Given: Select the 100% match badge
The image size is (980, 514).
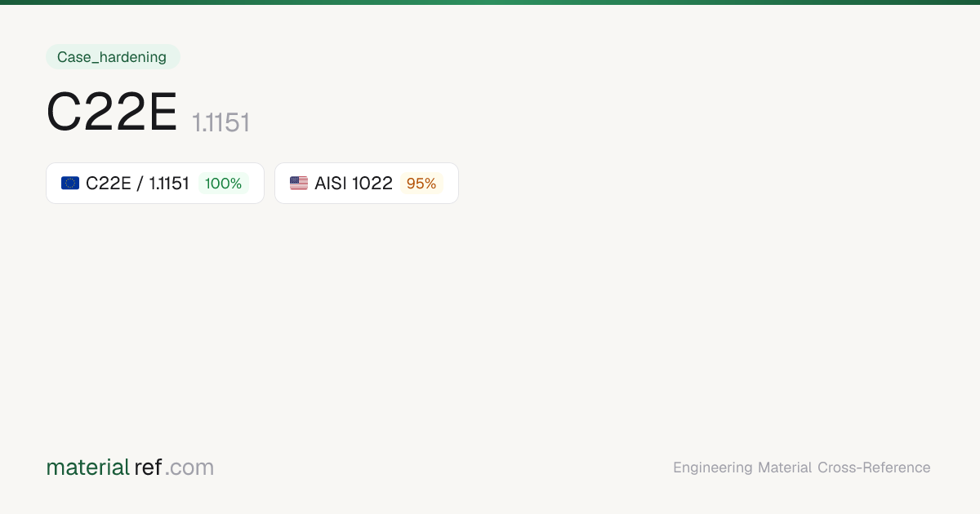Looking at the screenshot, I should 223,184.
